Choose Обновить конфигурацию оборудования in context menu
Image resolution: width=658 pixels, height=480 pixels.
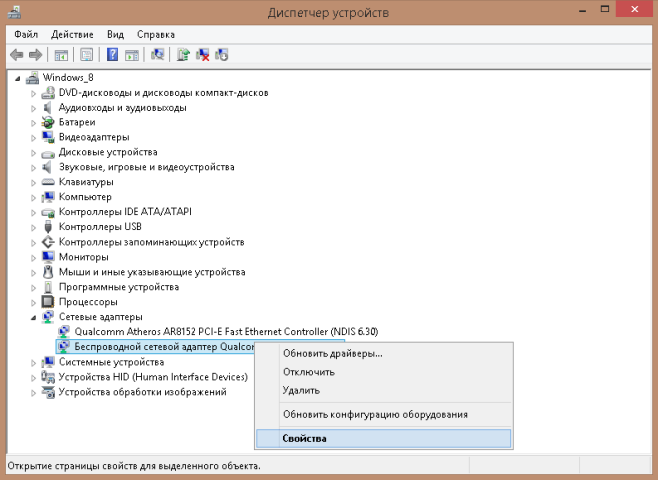[x=384, y=415]
